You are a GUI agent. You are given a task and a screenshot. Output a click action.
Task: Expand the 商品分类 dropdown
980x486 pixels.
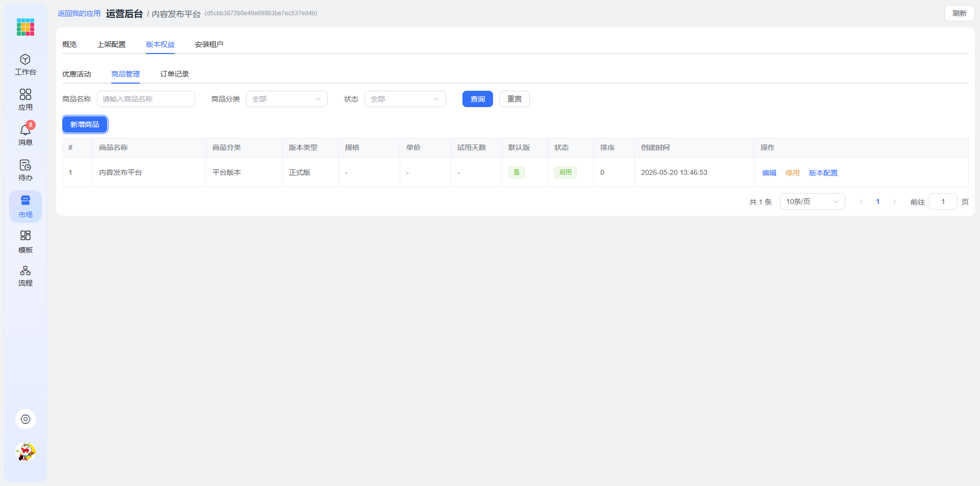287,99
